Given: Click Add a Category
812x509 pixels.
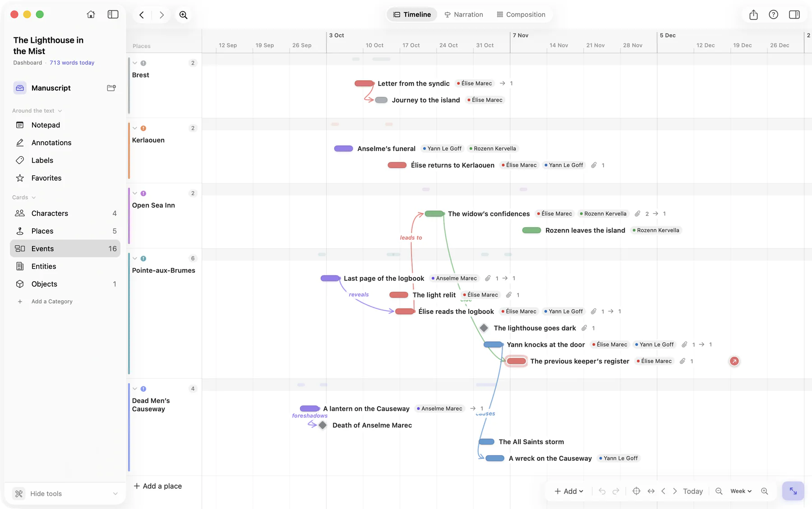Looking at the screenshot, I should pos(45,302).
